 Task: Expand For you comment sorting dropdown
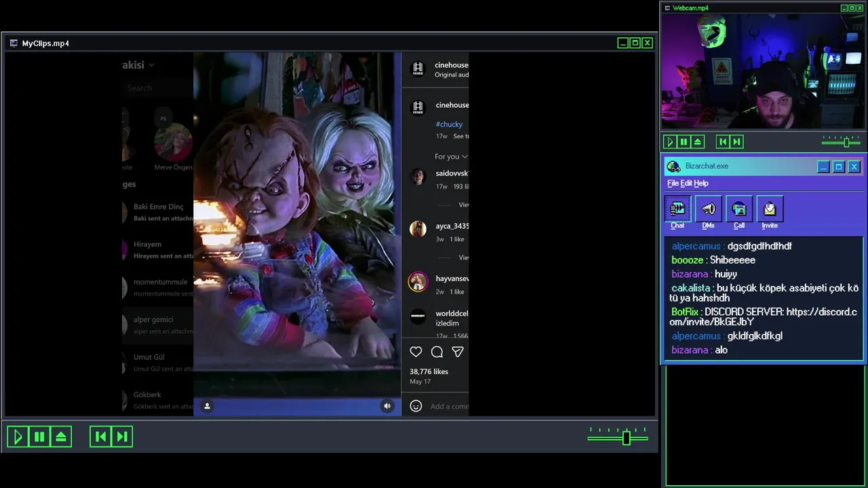coord(451,157)
